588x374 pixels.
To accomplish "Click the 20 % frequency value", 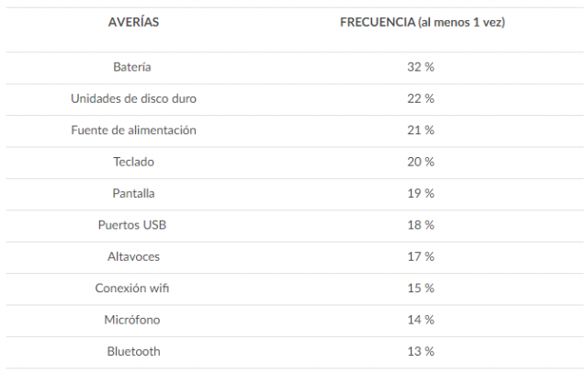I will (421, 162).
